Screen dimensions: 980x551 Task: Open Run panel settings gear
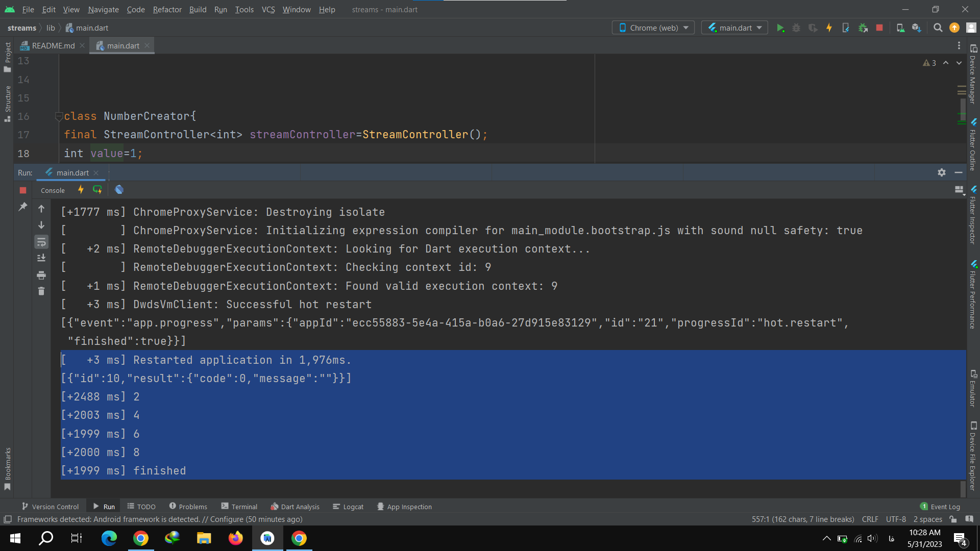(942, 173)
